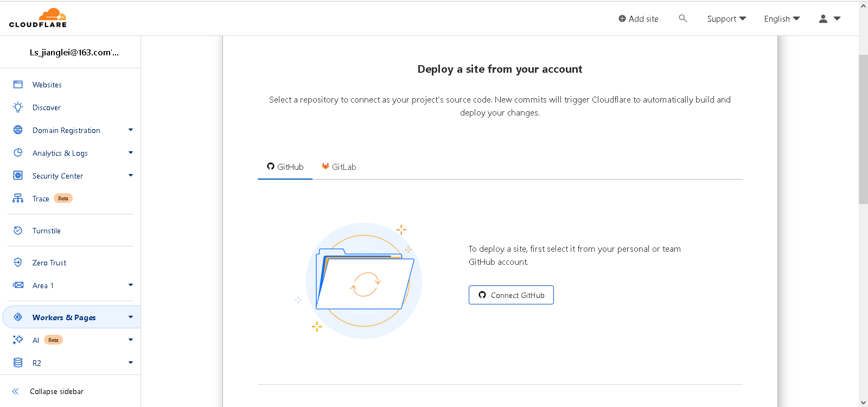Click the Add site link
Viewport: 868px width, 407px height.
coord(639,18)
